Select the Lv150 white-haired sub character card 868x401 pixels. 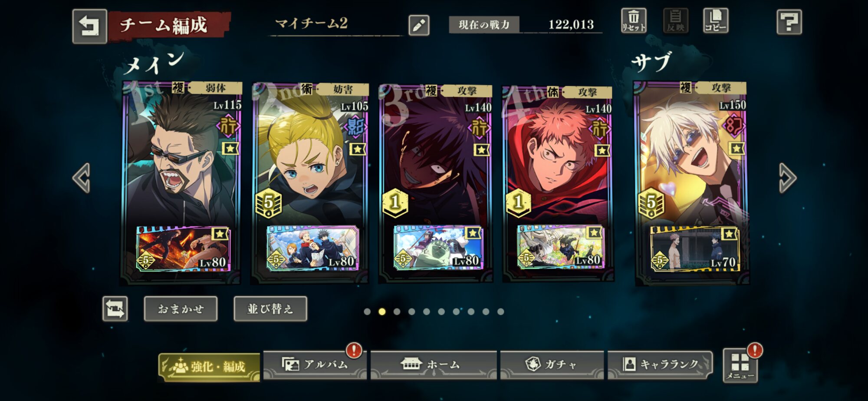pyautogui.click(x=691, y=152)
